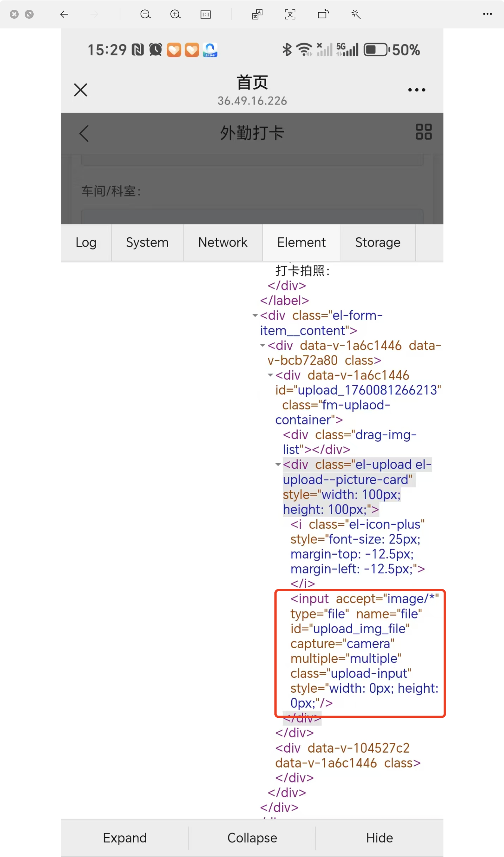This screenshot has width=504, height=857.
Task: Switch to the Log tab
Action: 86,243
